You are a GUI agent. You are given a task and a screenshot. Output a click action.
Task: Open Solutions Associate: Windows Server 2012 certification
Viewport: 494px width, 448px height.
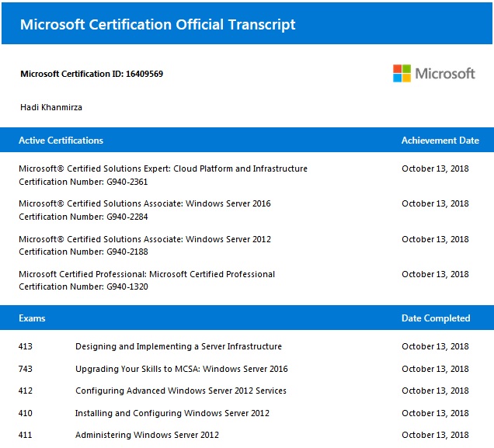click(144, 239)
